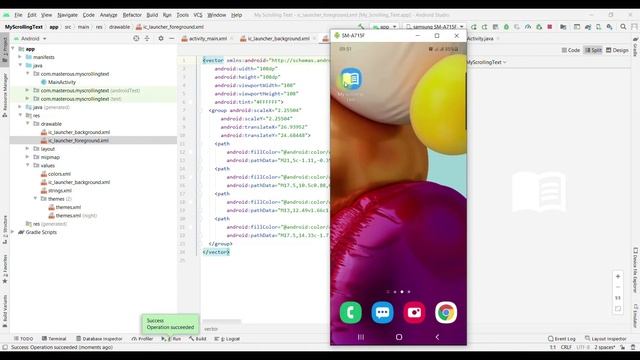Viewport: 640px width, 360px height.
Task: Open the Resource Manager side tab
Action: (5, 95)
